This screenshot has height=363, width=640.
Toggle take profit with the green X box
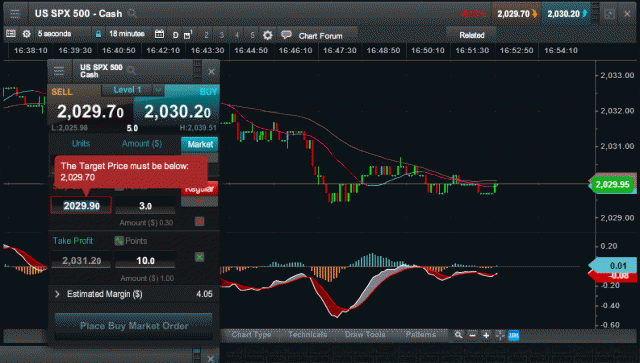pyautogui.click(x=199, y=257)
